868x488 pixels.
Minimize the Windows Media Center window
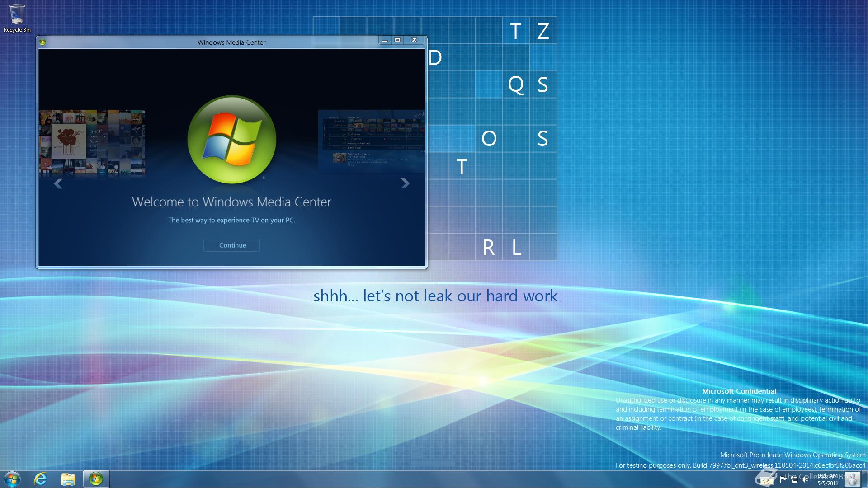tap(385, 40)
